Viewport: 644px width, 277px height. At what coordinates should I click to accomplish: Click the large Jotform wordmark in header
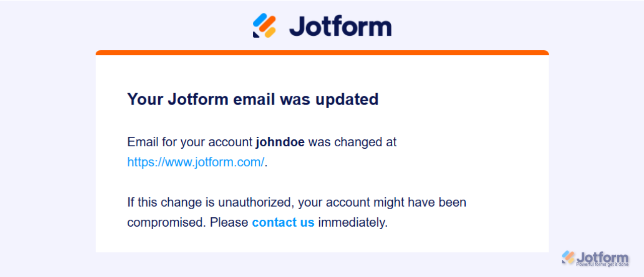click(x=340, y=26)
